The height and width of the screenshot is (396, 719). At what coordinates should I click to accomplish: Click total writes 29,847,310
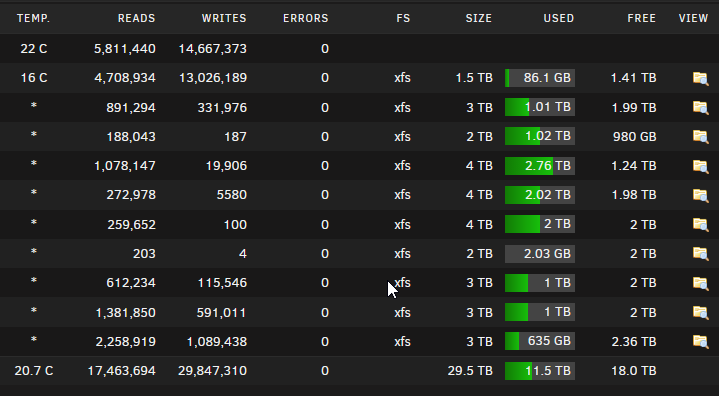pos(213,371)
